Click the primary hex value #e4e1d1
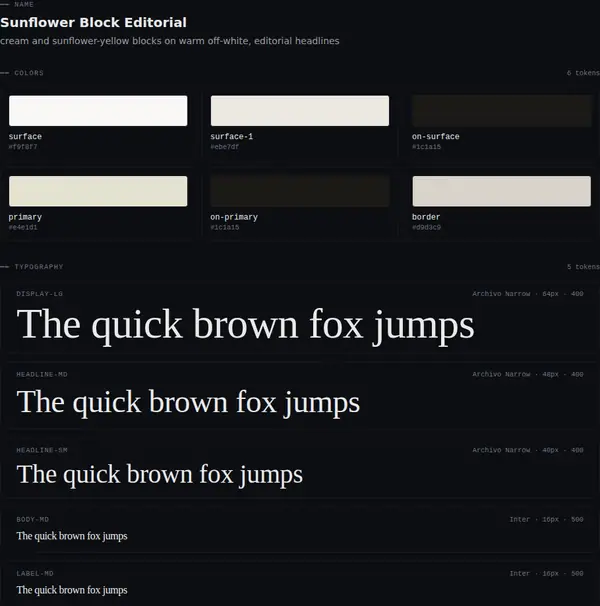The height and width of the screenshot is (606, 600). click(23, 227)
